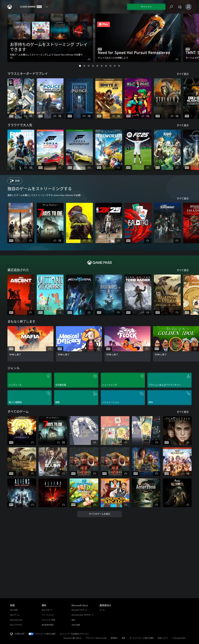Open Blue Prince game tile

pos(79,98)
